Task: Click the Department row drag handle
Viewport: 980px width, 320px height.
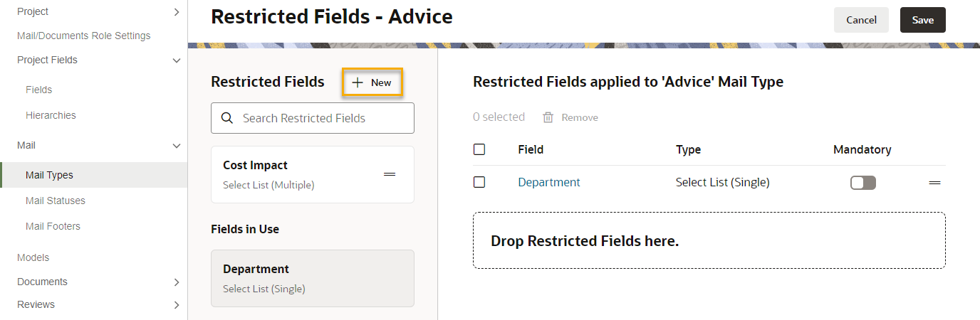Action: coord(934,183)
